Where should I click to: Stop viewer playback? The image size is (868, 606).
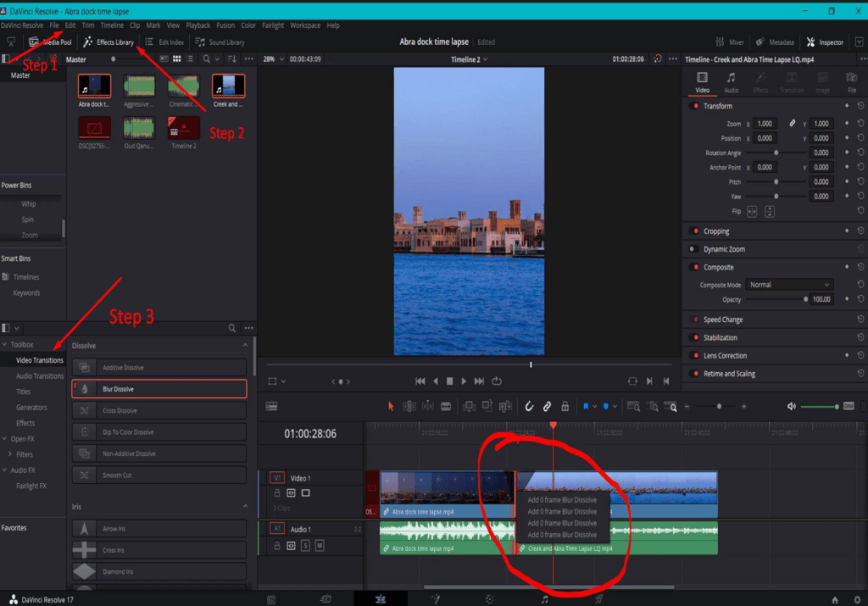tap(449, 381)
